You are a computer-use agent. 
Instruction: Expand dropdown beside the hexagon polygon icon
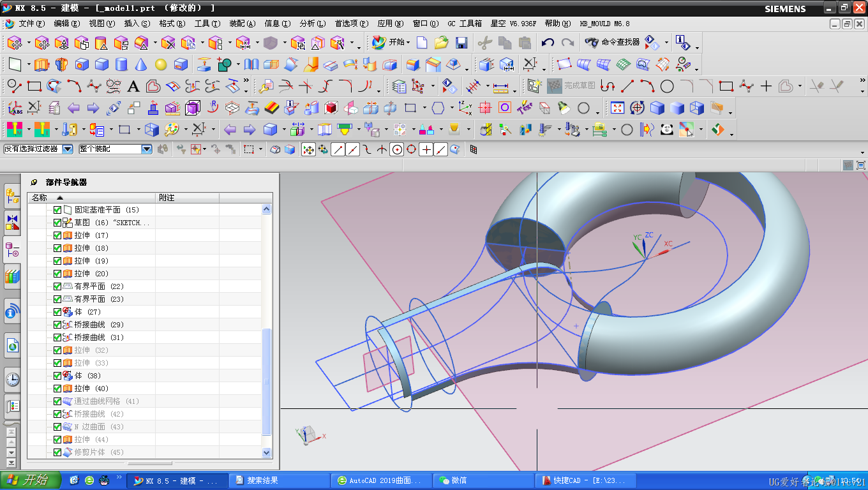click(x=452, y=108)
